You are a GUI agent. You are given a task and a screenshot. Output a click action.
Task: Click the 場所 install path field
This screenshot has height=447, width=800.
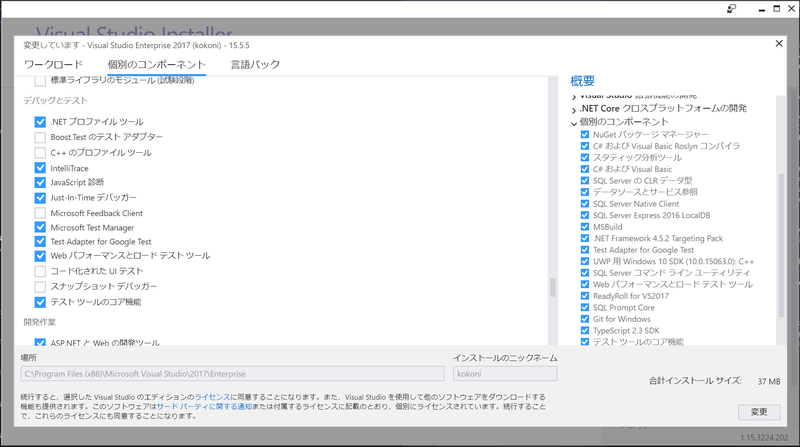(x=232, y=374)
